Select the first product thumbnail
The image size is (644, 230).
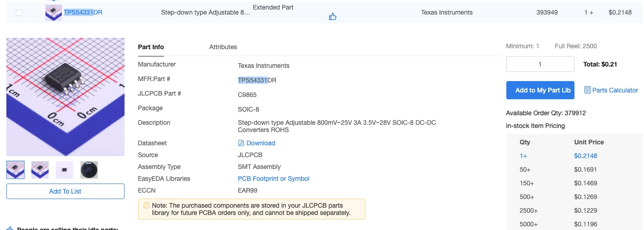(15, 170)
